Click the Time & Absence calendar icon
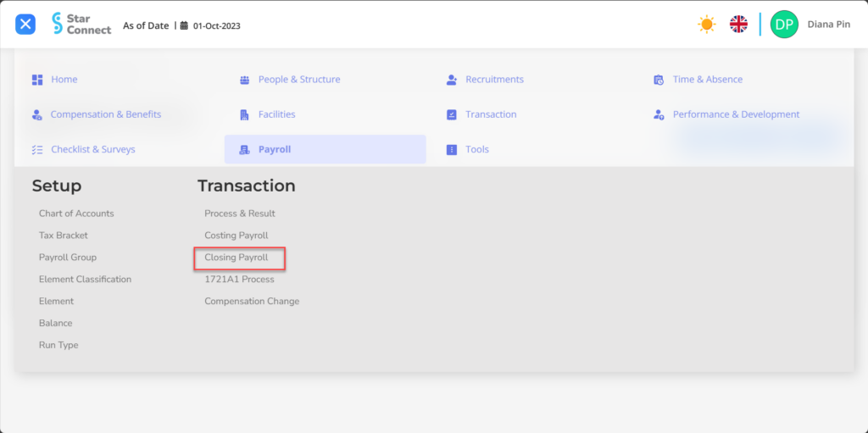Image resolution: width=868 pixels, height=433 pixels. coord(659,80)
